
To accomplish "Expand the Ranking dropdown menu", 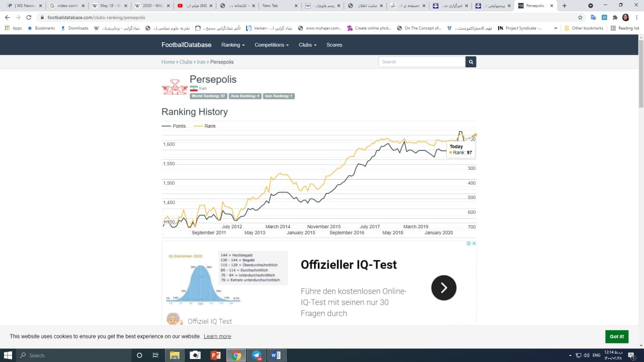I will tap(233, 45).
